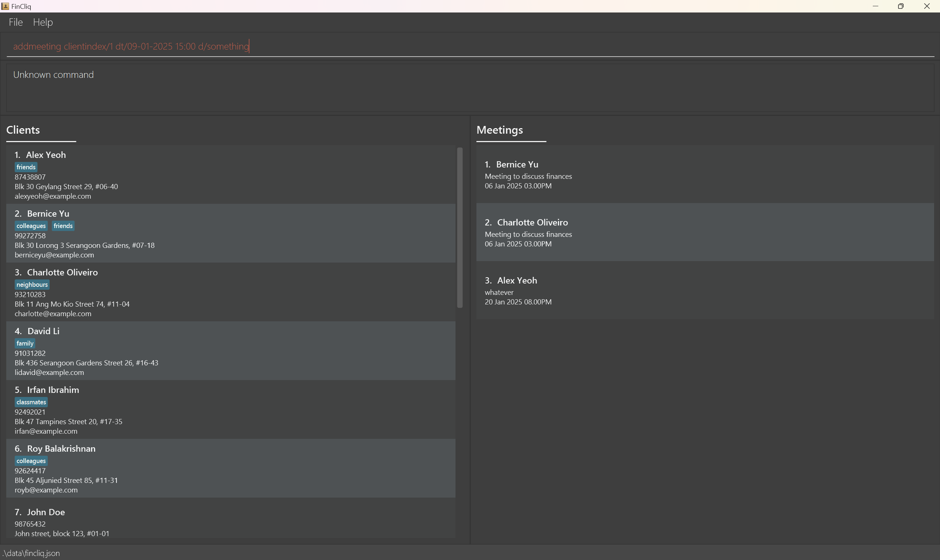Select Charlotte Oliveiro meeting on 06 Jan

point(704,232)
